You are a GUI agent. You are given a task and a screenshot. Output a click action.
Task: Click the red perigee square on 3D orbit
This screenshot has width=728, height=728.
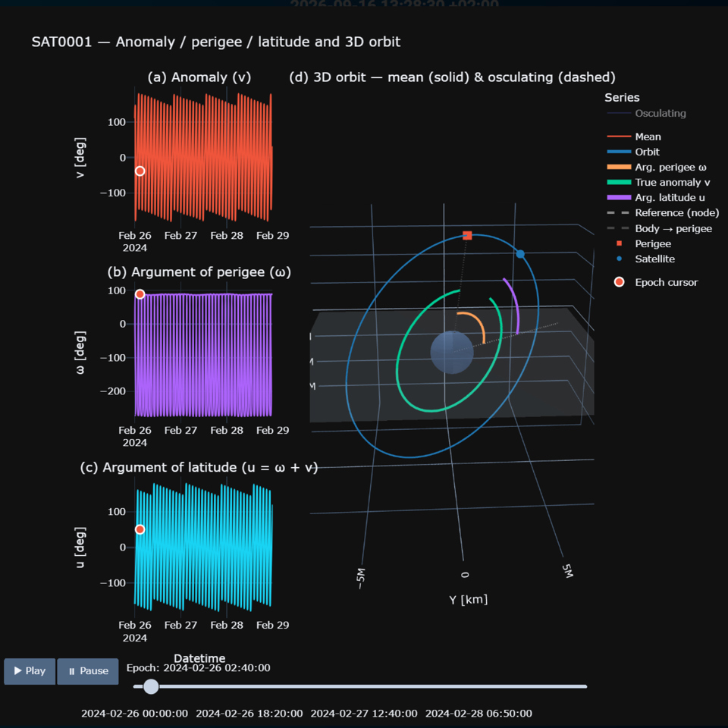[x=468, y=235]
